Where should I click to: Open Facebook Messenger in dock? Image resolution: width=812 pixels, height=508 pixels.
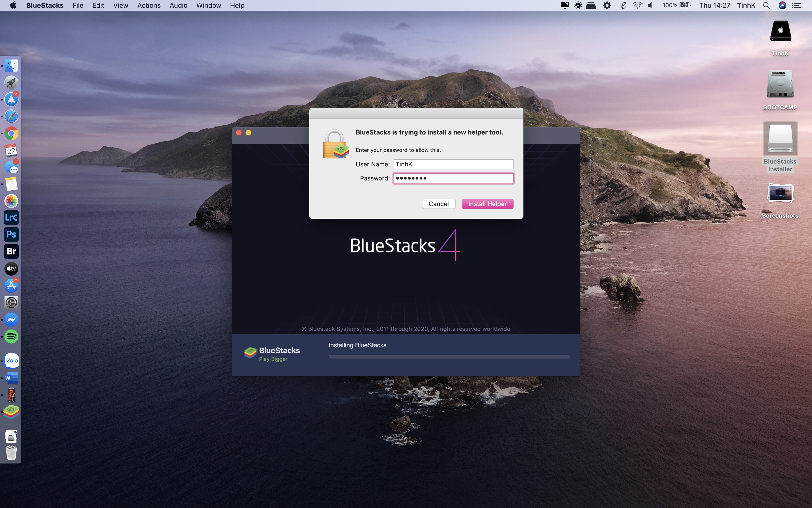click(11, 320)
